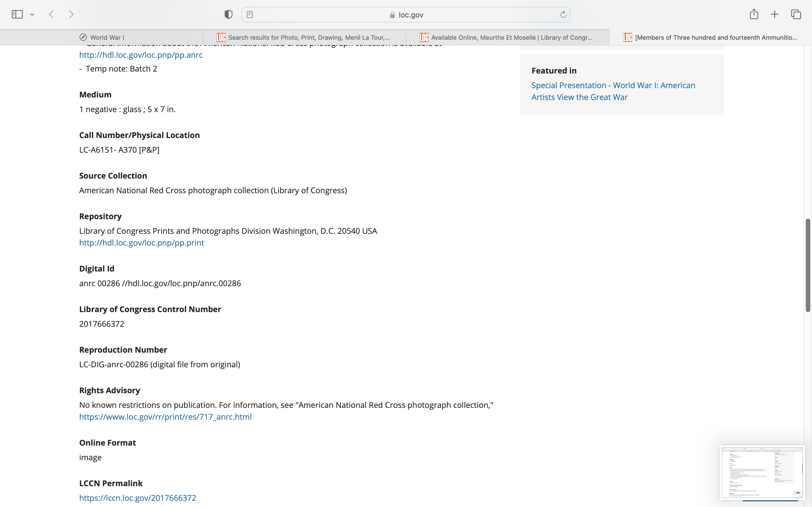Click the screenshot preview thumbnail
This screenshot has height=507, width=812.
click(762, 472)
